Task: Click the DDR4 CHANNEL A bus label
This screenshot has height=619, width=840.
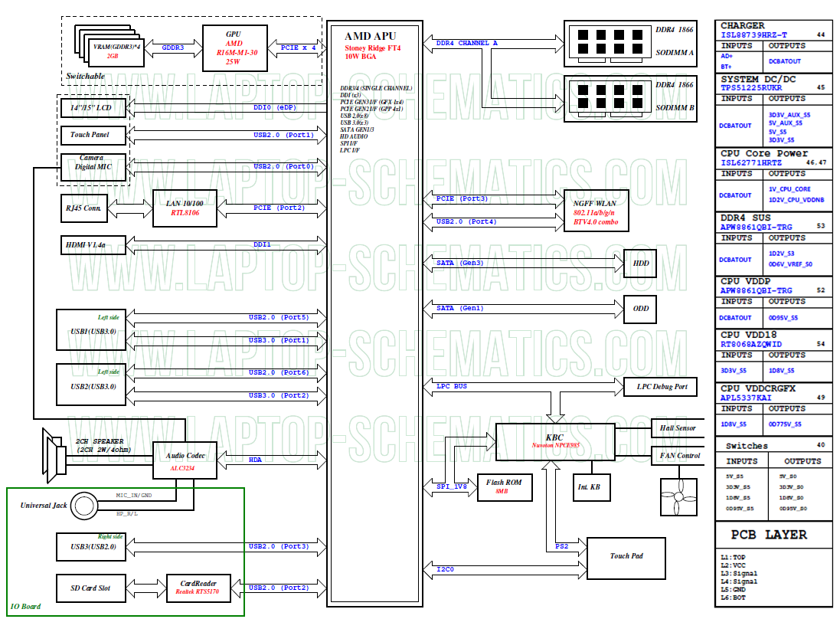Action: 466,44
